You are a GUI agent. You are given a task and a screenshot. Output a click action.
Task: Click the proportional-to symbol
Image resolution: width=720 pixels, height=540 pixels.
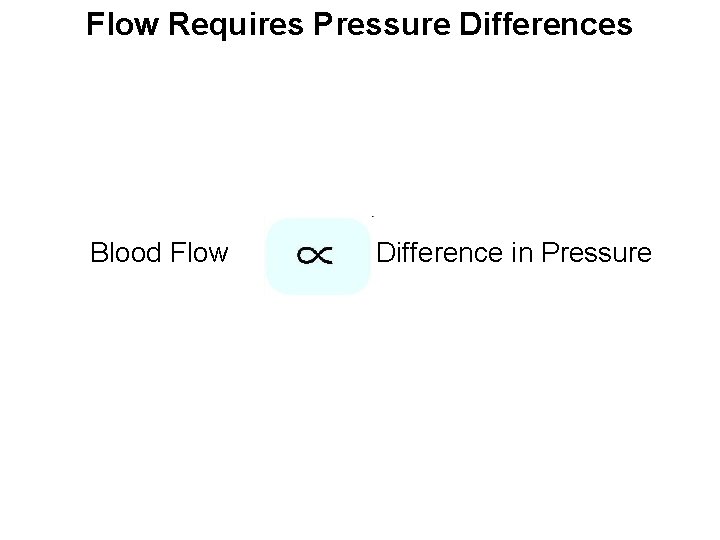click(315, 255)
